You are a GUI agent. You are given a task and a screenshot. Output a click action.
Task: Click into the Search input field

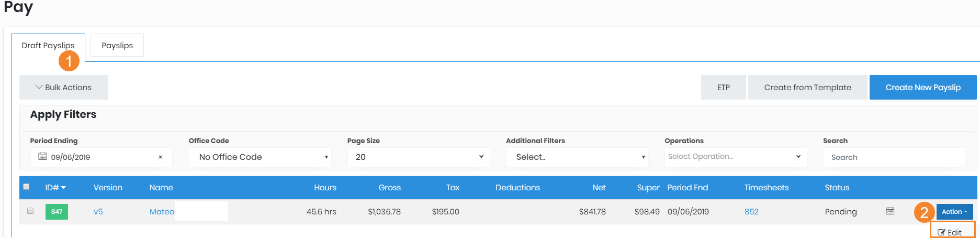[894, 157]
